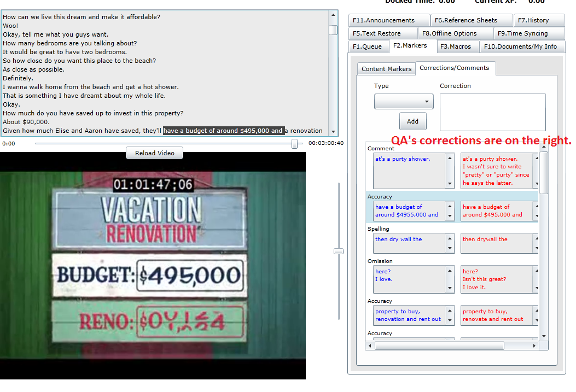Click the vertical volume slider beside the video
The image size is (576, 392).
tap(339, 251)
